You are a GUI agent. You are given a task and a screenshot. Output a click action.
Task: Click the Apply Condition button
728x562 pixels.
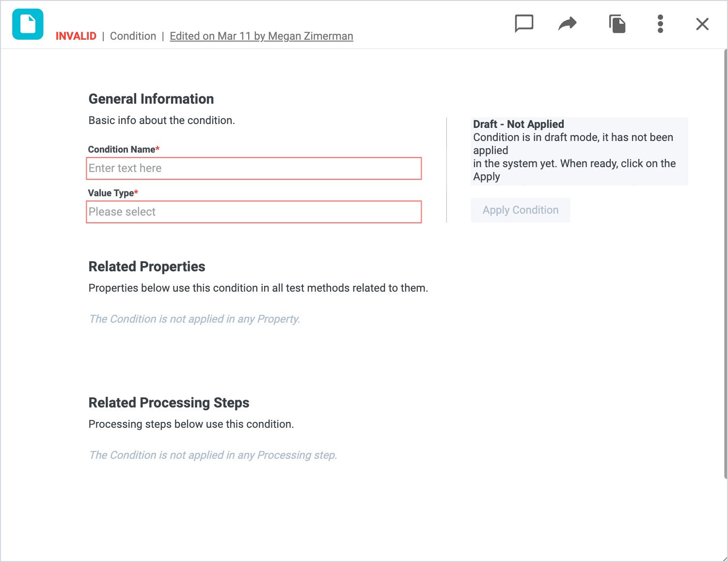click(521, 210)
